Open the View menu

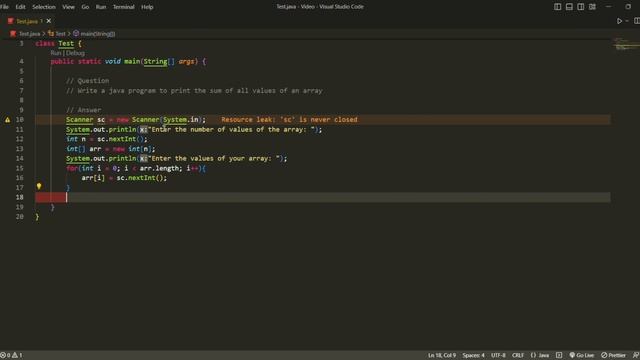click(x=68, y=7)
